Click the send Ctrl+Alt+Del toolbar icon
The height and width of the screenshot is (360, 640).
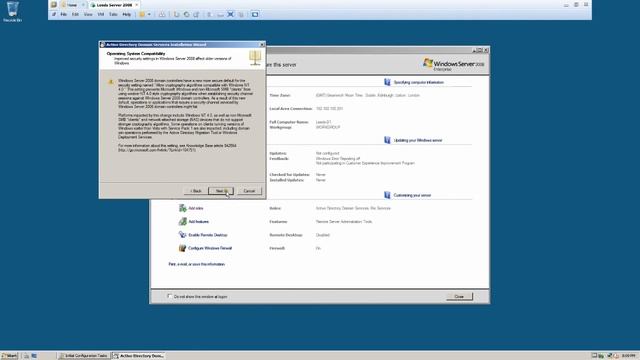[x=162, y=14]
